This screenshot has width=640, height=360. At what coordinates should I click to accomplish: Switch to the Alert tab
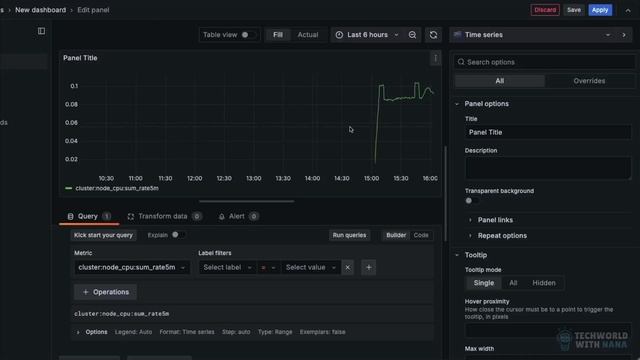pos(238,216)
